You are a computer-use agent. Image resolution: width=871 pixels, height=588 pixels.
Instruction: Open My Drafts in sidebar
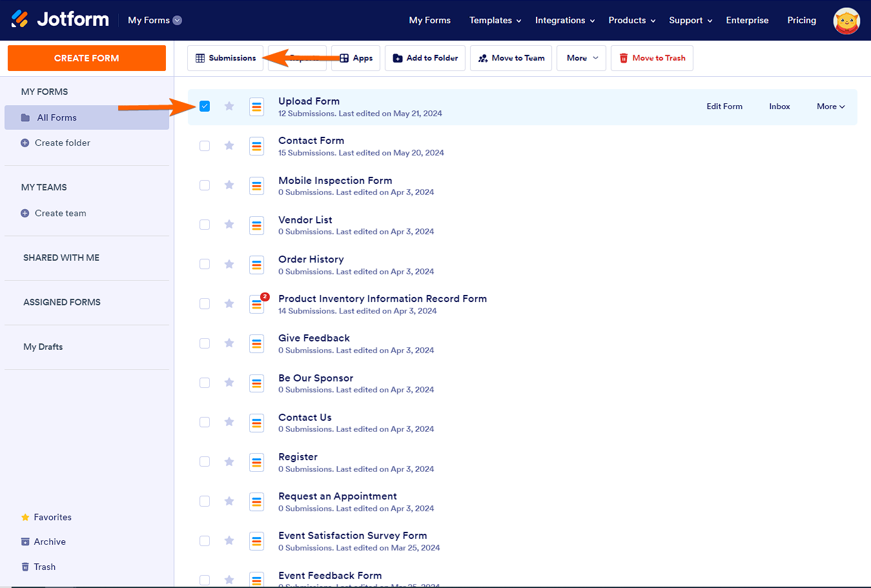coord(43,347)
